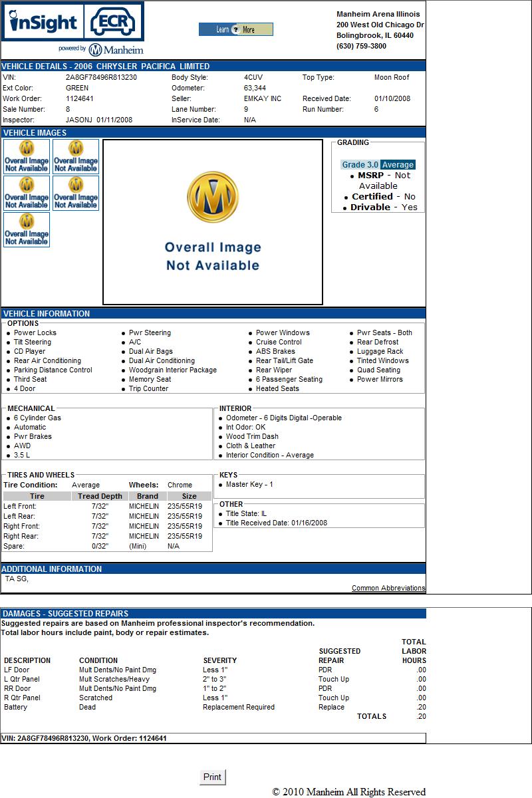Select the Replacement Required severity cell
Image resolution: width=532 pixels, height=798 pixels.
coord(239,707)
